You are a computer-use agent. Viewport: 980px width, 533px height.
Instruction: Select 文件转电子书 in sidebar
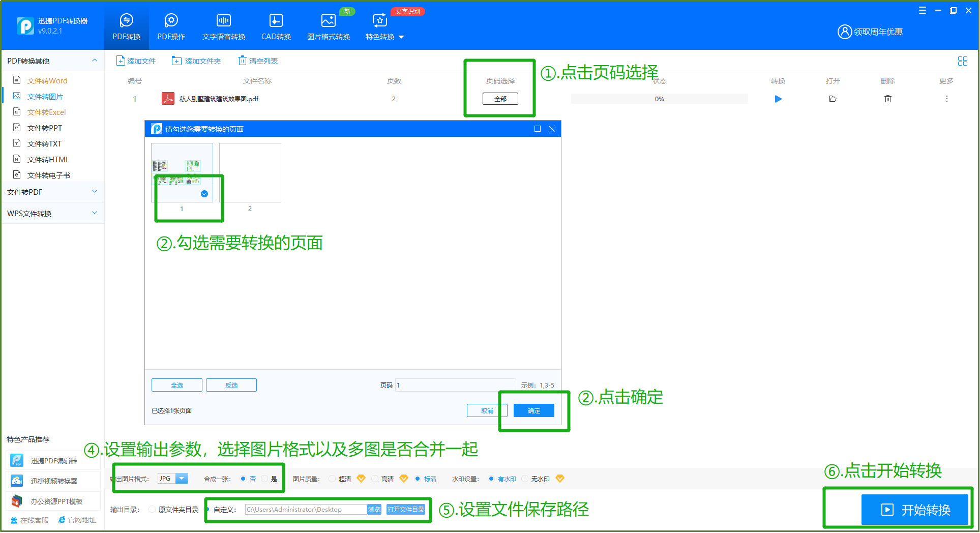(49, 175)
